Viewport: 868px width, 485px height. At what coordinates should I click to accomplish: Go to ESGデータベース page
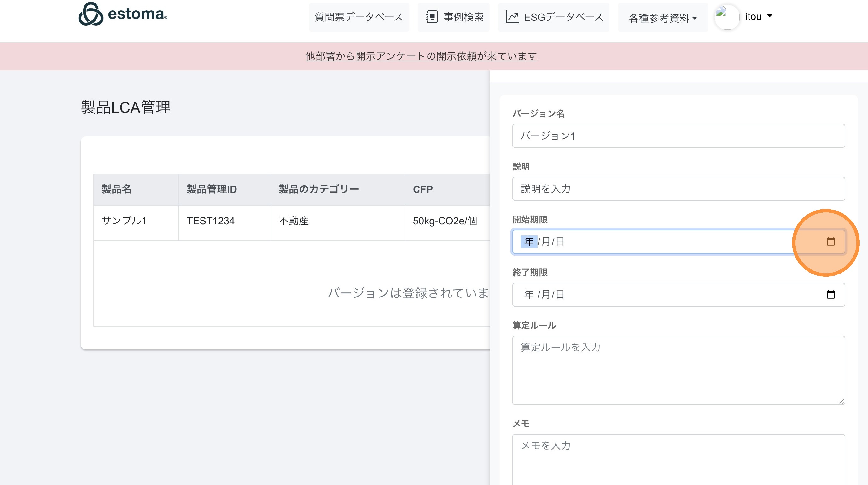tap(563, 17)
